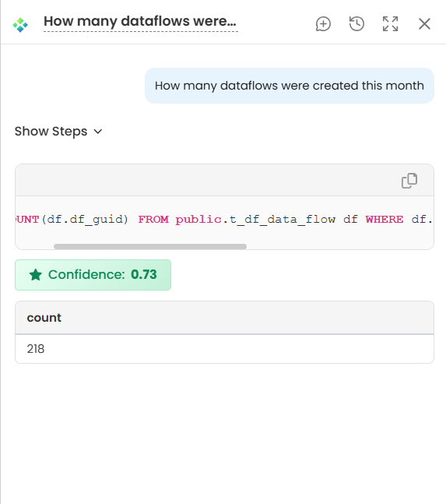Start a new chat conversation
This screenshot has width=446, height=504.
click(x=323, y=24)
